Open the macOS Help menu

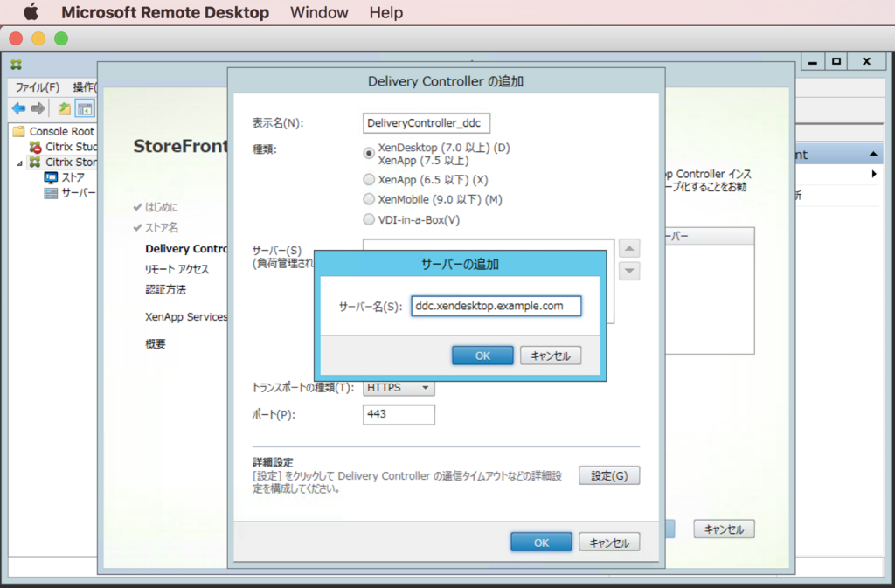[x=385, y=12]
